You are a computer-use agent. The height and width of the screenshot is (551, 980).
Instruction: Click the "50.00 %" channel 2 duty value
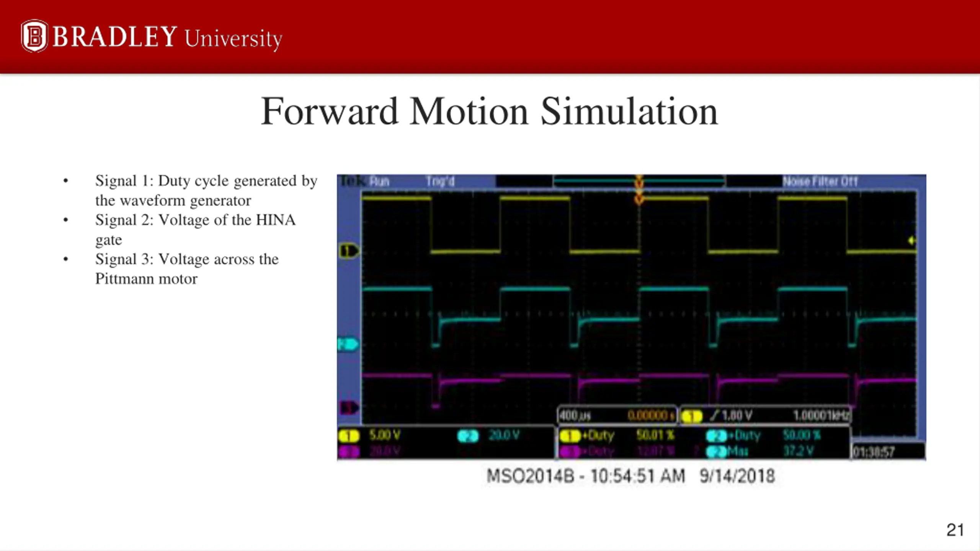tap(802, 435)
